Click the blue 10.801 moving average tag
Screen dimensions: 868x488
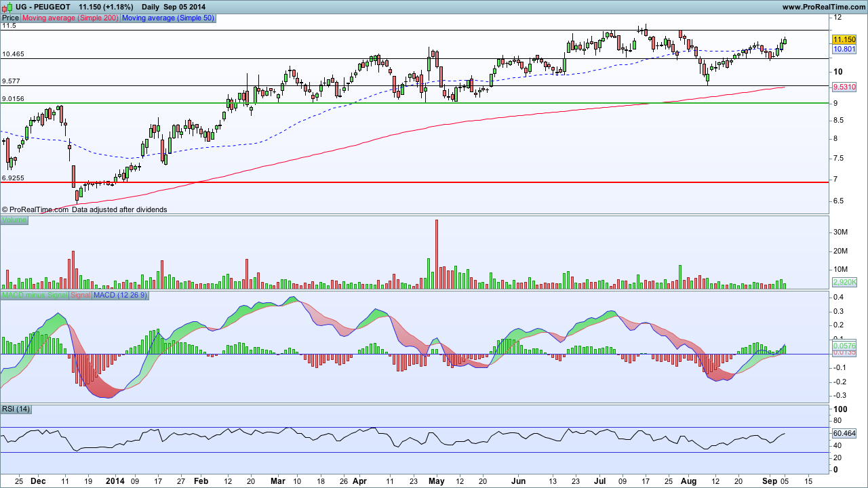click(844, 49)
